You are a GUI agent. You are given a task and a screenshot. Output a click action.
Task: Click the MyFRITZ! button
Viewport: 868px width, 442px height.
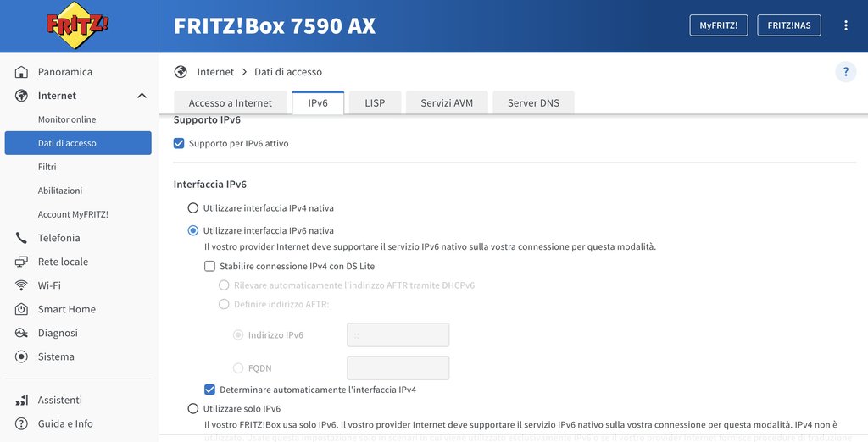719,25
